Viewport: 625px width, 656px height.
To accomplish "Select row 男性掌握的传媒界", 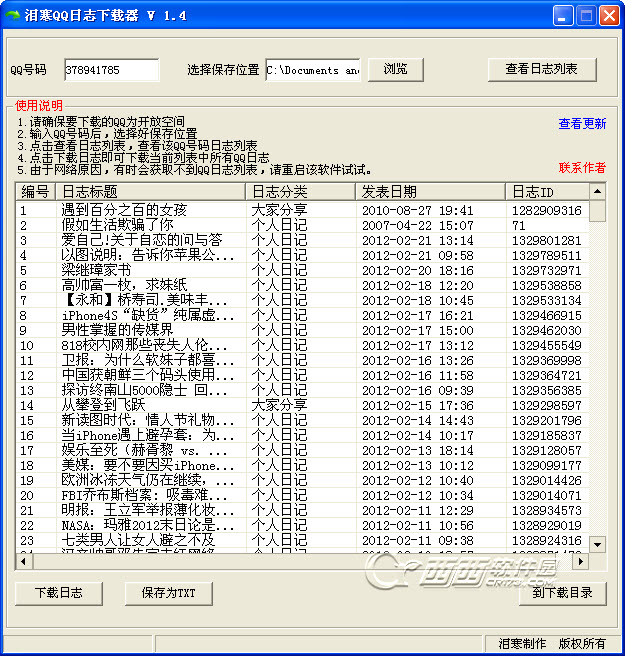I will 302,331.
